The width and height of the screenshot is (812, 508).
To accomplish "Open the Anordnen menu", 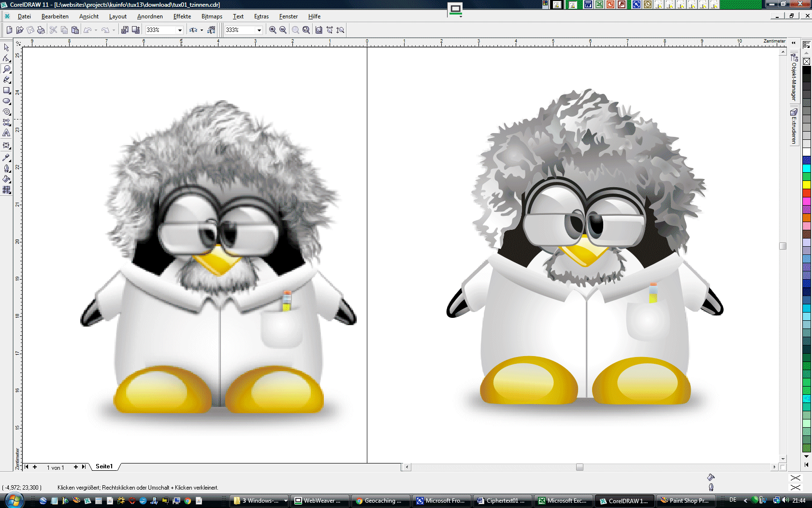I will pyautogui.click(x=150, y=16).
